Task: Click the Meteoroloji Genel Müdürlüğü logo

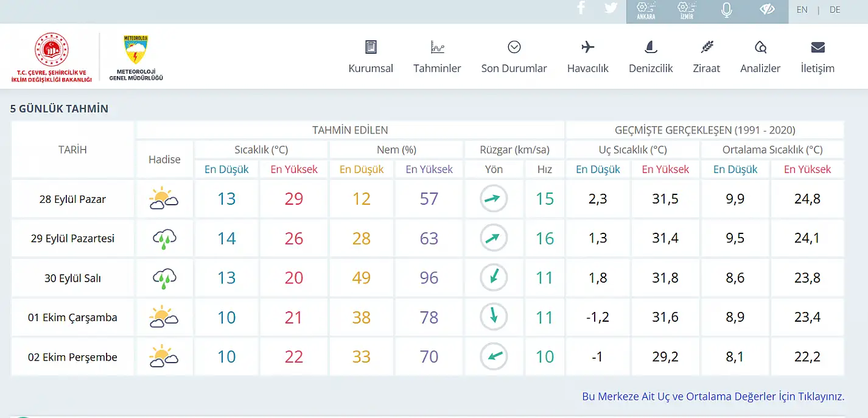Action: click(x=136, y=57)
